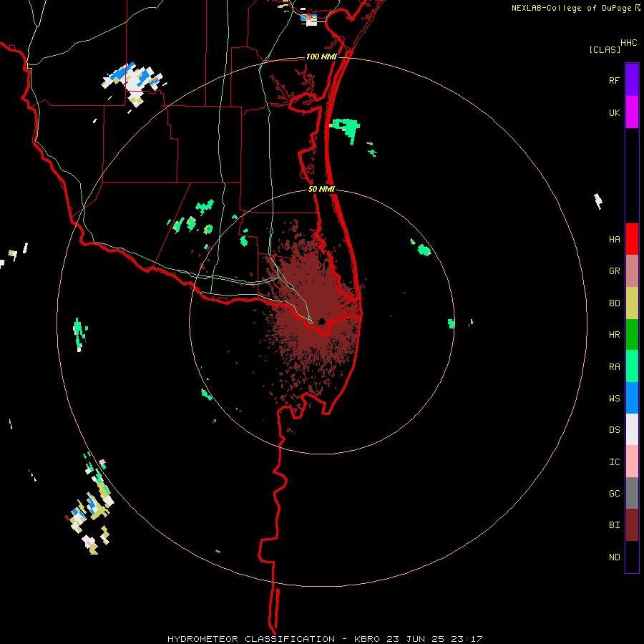Click the 'BI' legend label
Screen dimensions: 644x644
(614, 525)
